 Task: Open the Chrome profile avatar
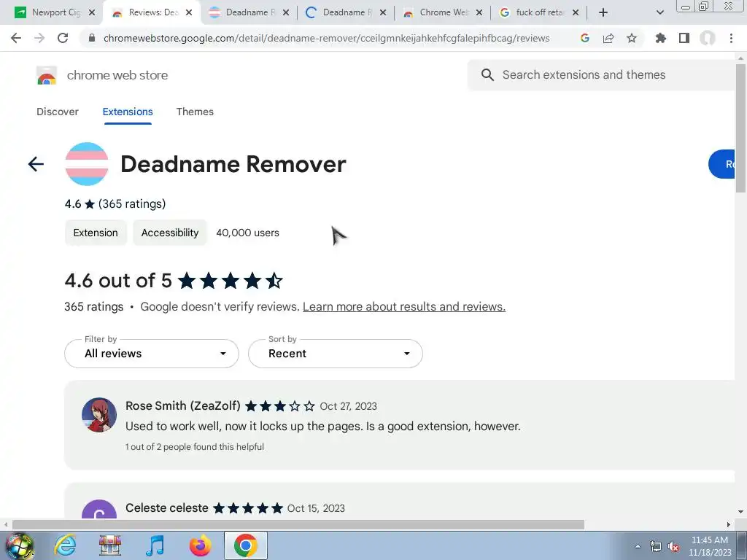coord(708,38)
